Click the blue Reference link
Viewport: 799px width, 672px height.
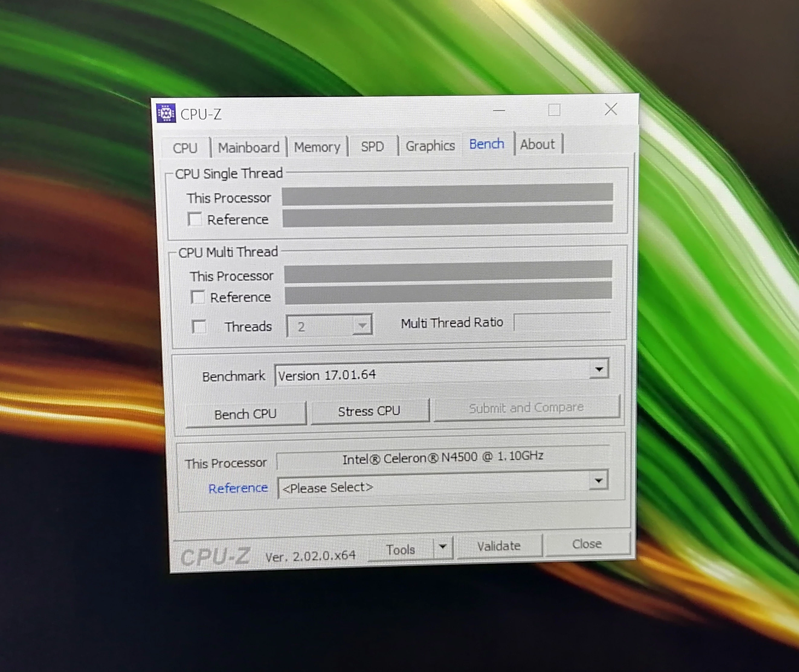(x=238, y=488)
